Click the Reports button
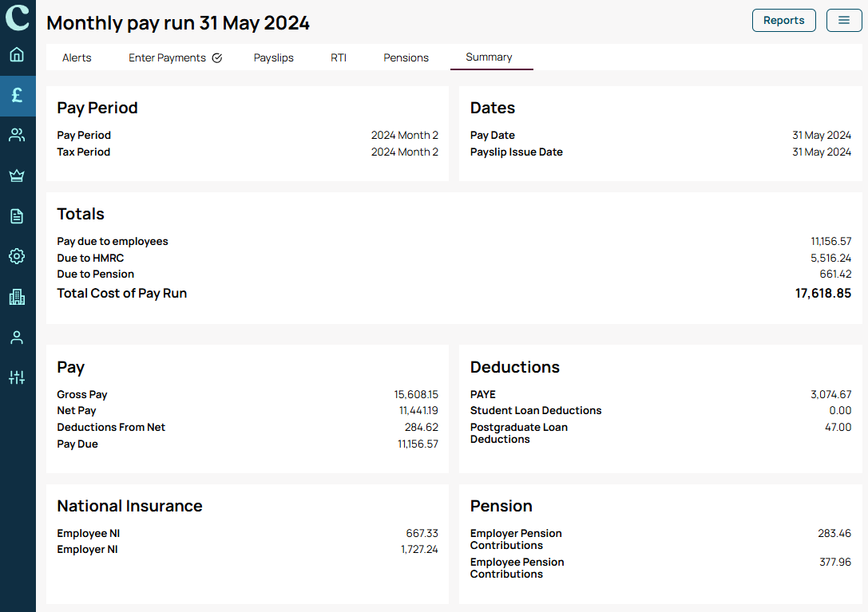 pos(783,21)
